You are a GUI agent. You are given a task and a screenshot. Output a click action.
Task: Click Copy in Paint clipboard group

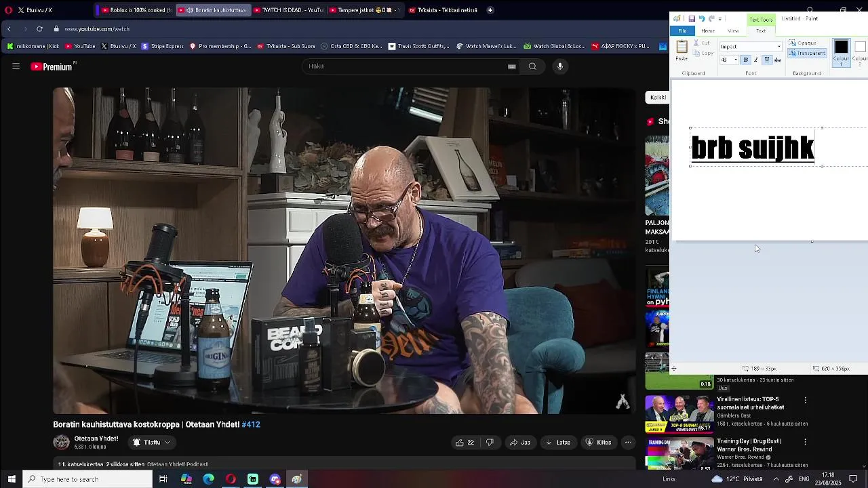pyautogui.click(x=703, y=53)
